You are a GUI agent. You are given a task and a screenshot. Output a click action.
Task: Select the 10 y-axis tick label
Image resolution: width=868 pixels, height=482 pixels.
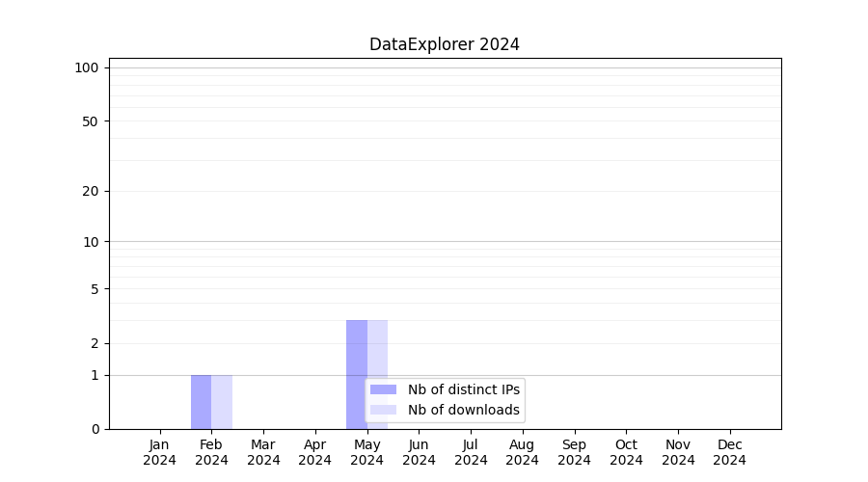pyautogui.click(x=91, y=242)
